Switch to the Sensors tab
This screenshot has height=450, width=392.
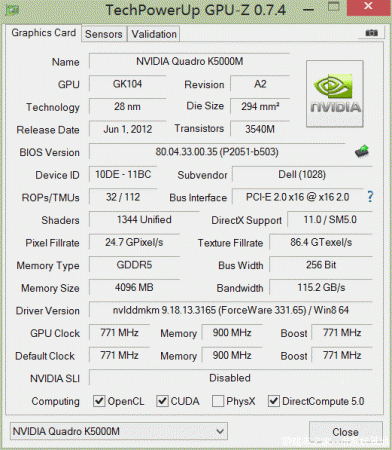click(x=104, y=34)
